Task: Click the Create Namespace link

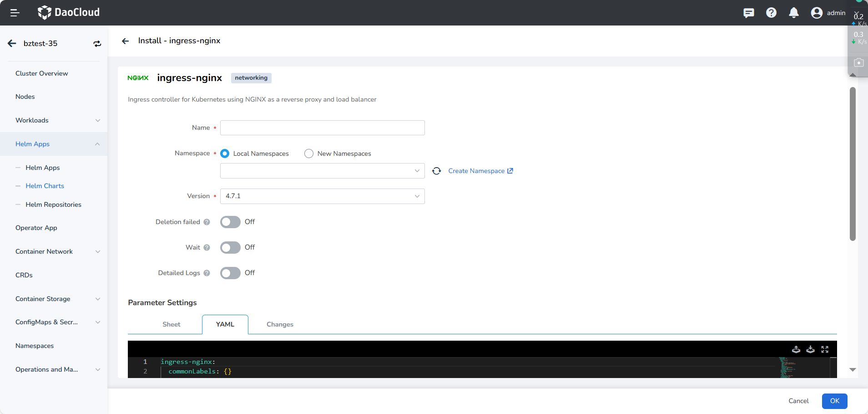Action: coord(480,171)
